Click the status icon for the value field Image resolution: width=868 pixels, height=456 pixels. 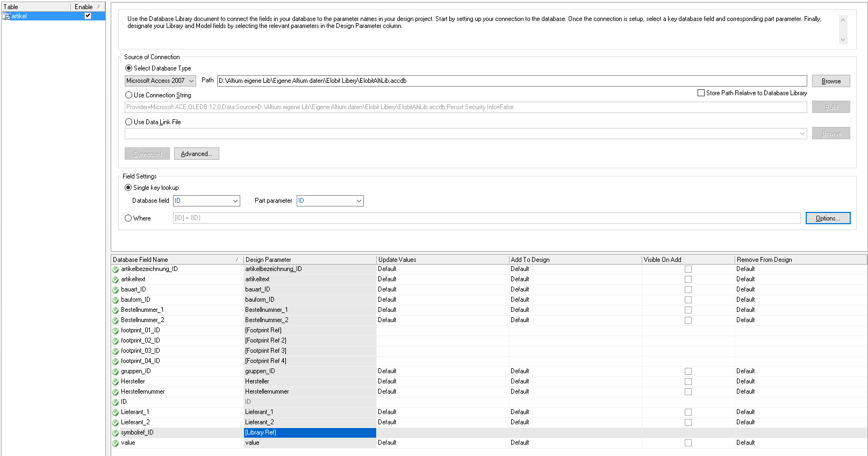115,443
